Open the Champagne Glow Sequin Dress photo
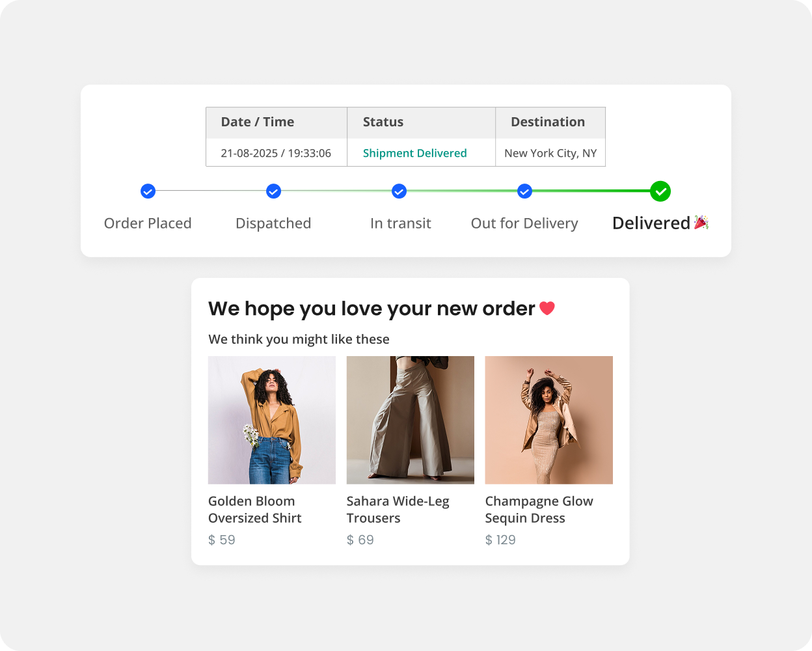 click(549, 420)
